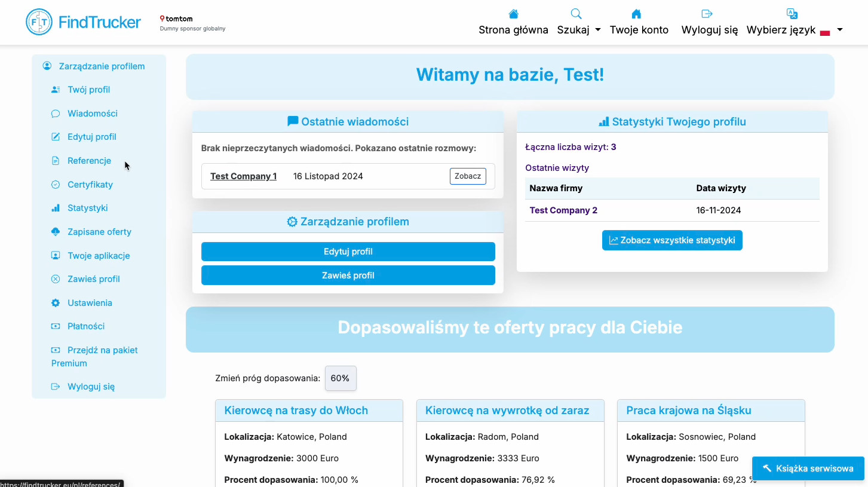Open the Książka serwisowa floating widget

(x=808, y=468)
